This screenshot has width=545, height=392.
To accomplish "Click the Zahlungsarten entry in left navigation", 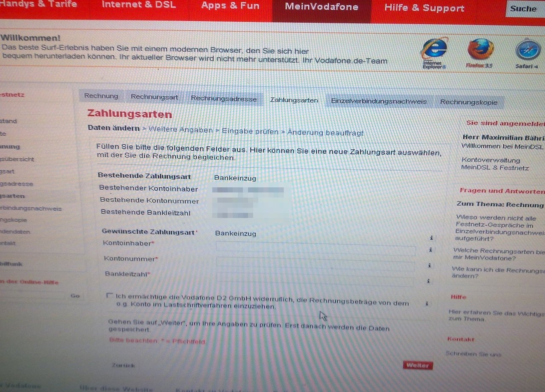I will (x=13, y=196).
